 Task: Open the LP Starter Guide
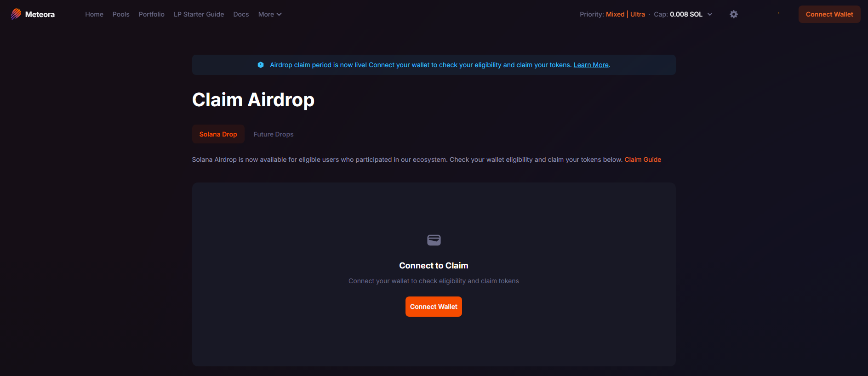click(199, 14)
